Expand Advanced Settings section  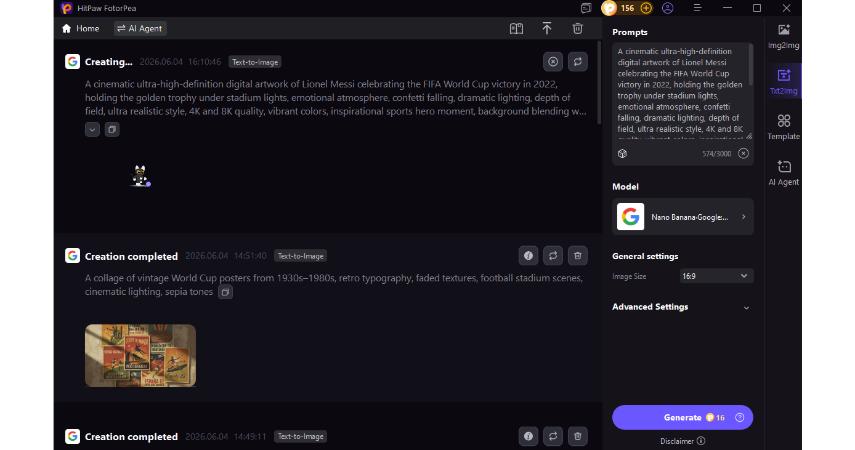pyautogui.click(x=681, y=307)
